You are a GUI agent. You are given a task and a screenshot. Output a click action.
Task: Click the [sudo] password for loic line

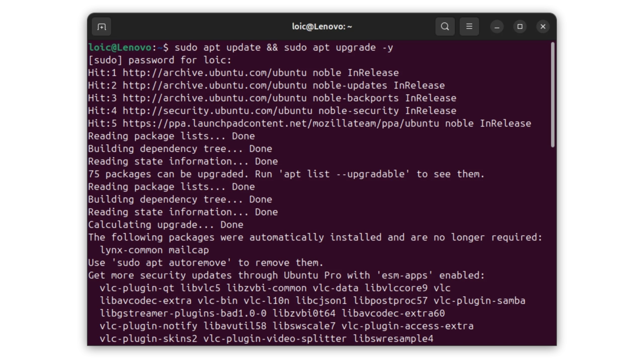159,60
